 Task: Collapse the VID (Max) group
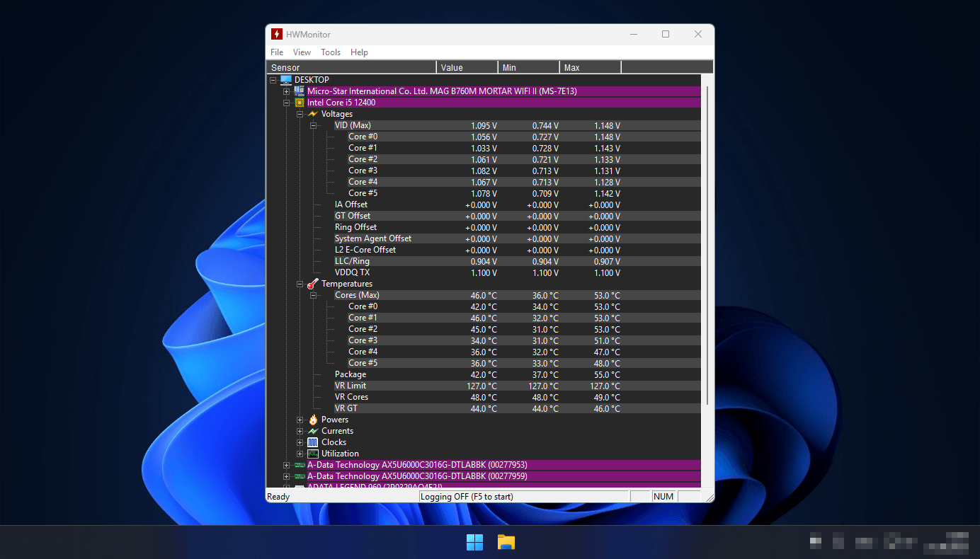pos(313,125)
